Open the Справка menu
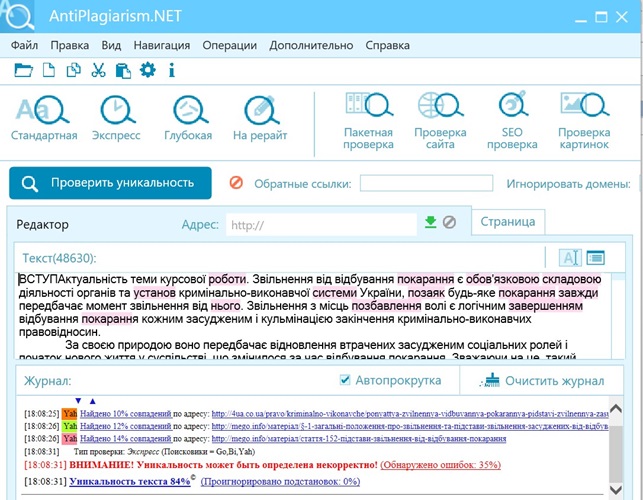 coord(387,45)
